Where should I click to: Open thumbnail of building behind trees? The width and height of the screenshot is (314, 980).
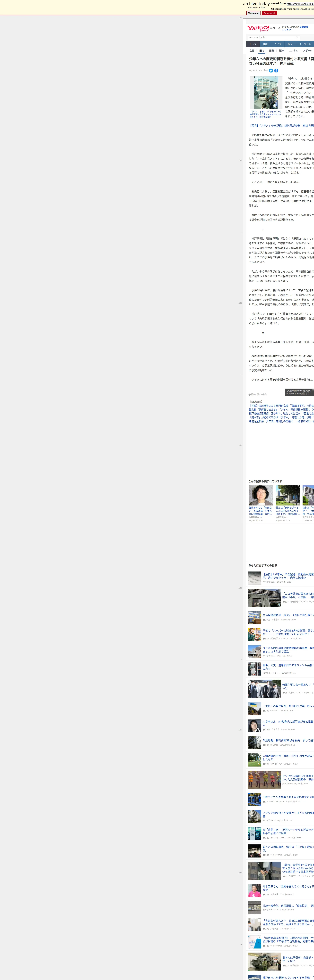(288, 495)
